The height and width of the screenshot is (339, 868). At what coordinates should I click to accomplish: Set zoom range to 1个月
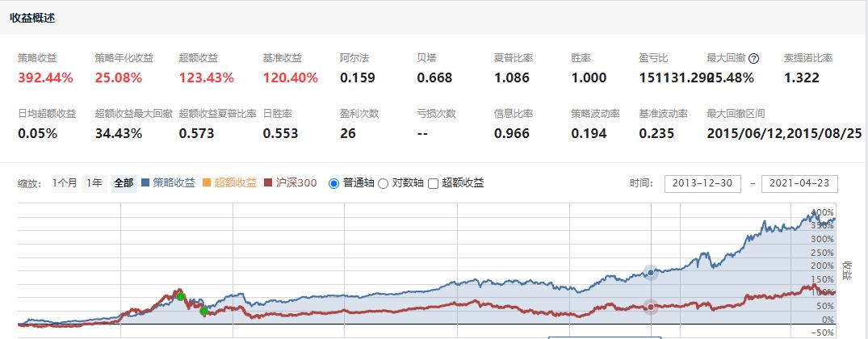pos(65,183)
